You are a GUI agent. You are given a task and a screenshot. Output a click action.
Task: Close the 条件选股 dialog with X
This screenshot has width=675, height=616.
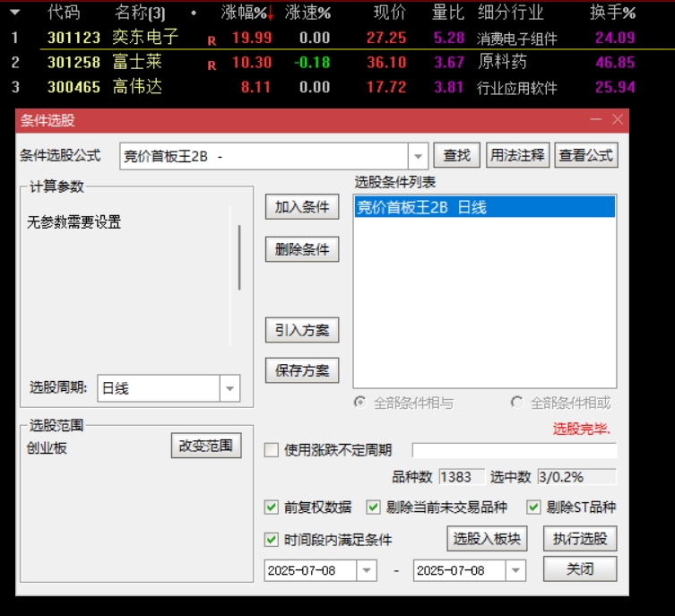click(x=618, y=119)
